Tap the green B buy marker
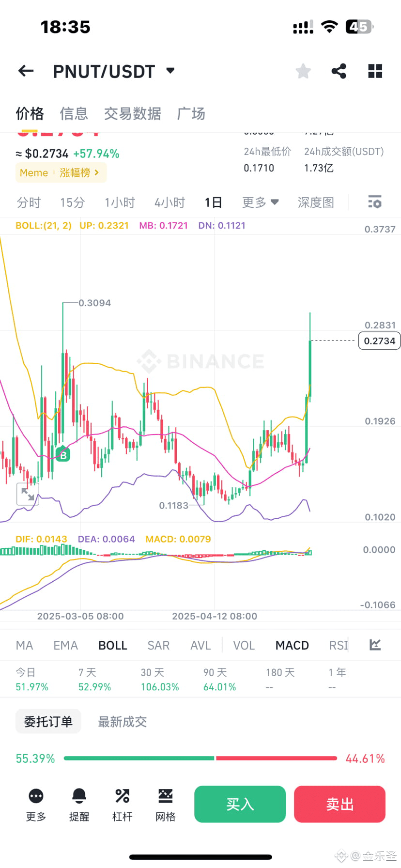The width and height of the screenshot is (401, 868). (63, 455)
